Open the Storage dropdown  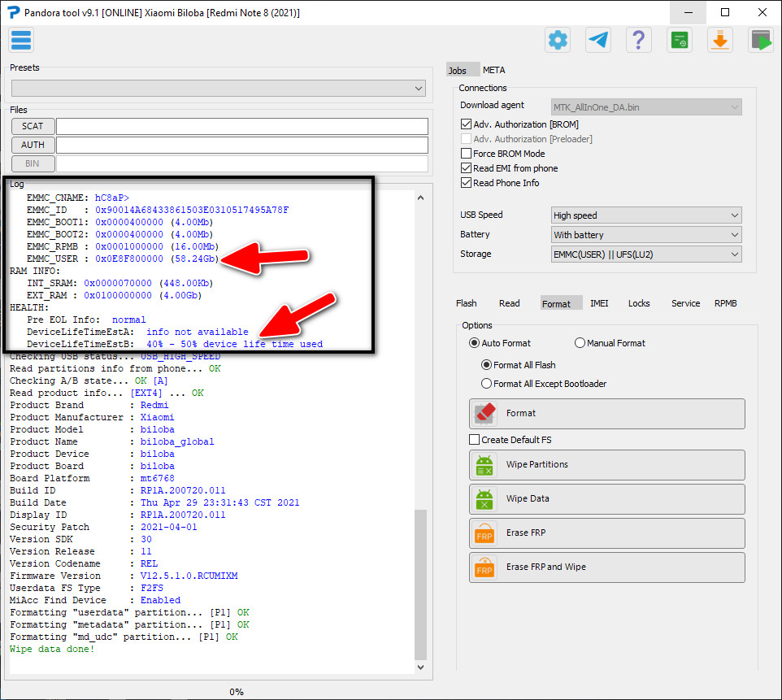646,254
